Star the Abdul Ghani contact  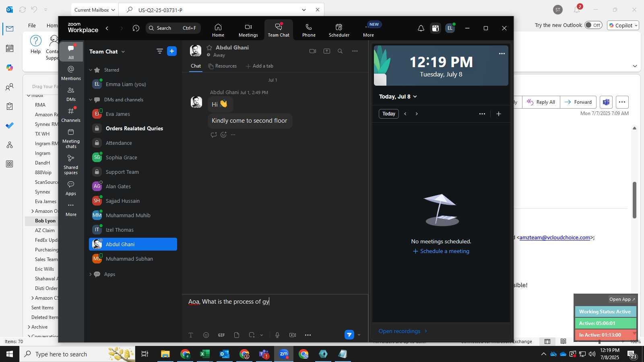[209, 47]
